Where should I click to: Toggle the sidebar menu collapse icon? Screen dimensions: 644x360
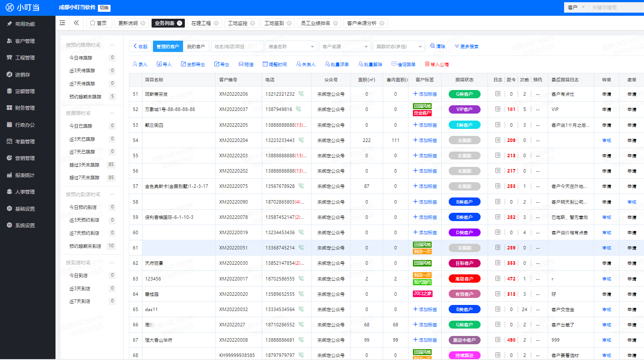point(62,23)
